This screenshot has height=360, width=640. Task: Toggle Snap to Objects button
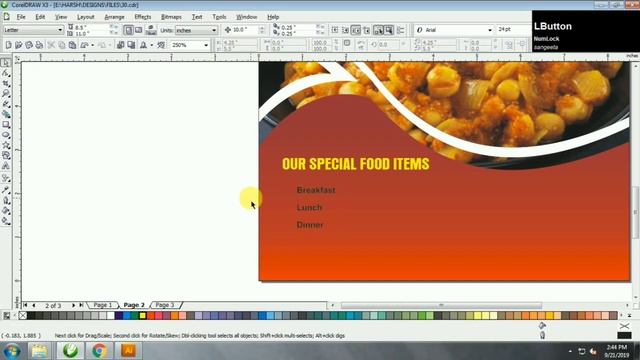[x=356, y=30]
